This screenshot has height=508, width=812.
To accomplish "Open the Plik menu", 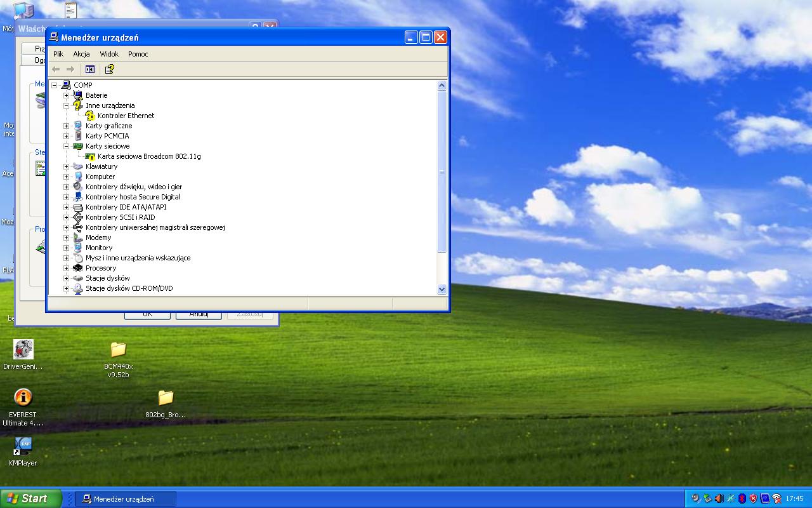I will [58, 54].
